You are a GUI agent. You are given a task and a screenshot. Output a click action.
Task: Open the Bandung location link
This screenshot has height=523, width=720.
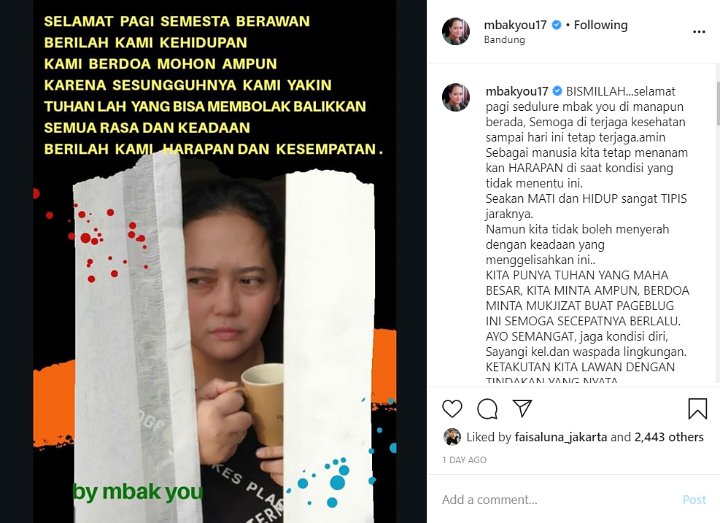tap(504, 39)
